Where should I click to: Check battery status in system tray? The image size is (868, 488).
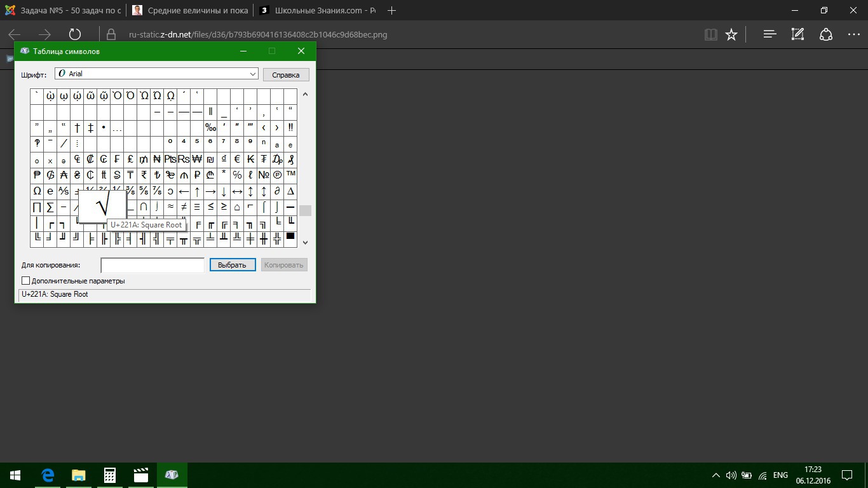747,475
